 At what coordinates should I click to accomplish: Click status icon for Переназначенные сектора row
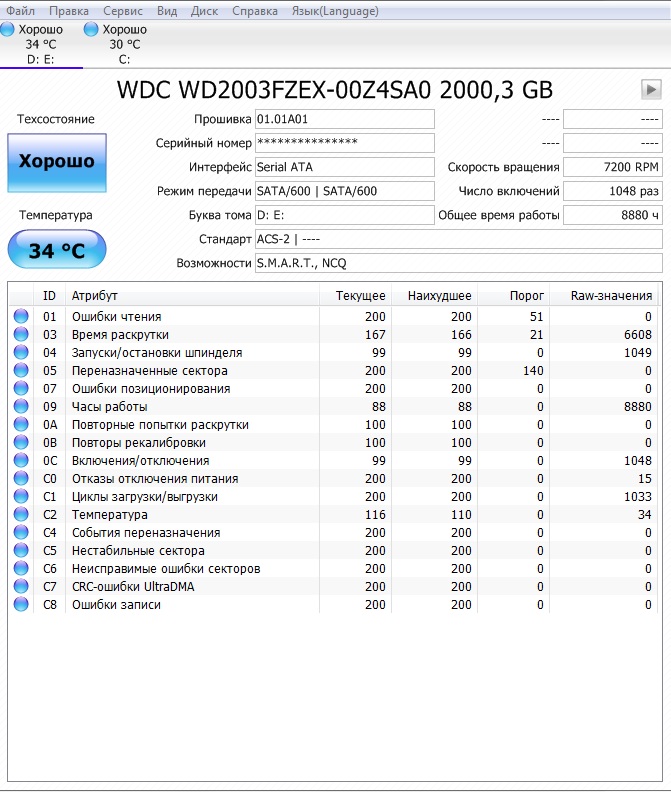pyautogui.click(x=21, y=370)
